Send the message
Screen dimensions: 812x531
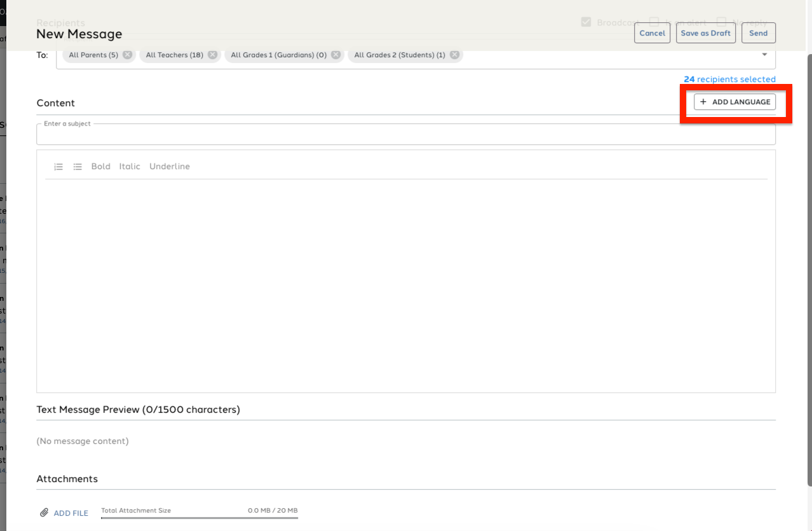point(759,33)
